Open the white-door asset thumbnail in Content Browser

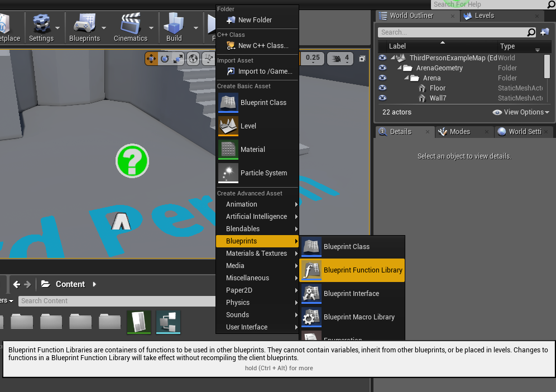tap(139, 322)
